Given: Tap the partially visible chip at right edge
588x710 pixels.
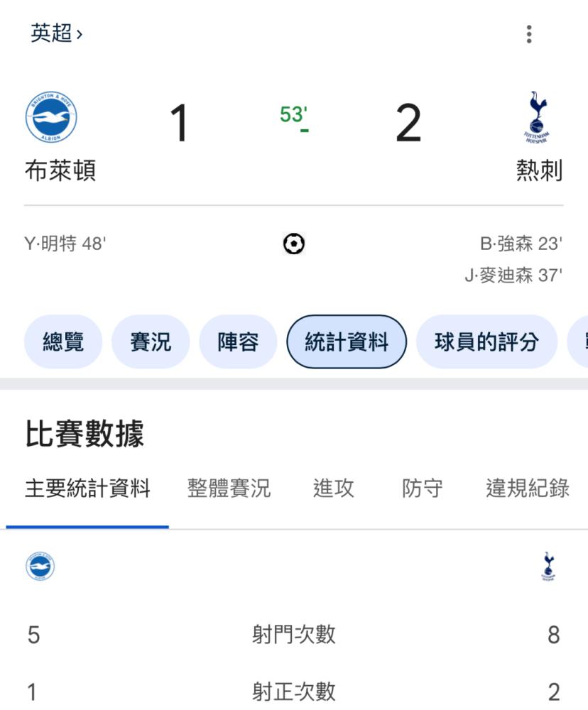Looking at the screenshot, I should click(x=578, y=342).
